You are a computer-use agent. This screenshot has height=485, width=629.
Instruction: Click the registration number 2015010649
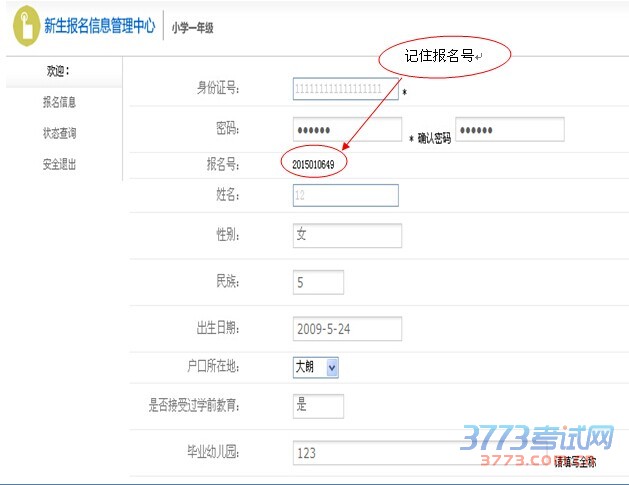click(x=313, y=163)
